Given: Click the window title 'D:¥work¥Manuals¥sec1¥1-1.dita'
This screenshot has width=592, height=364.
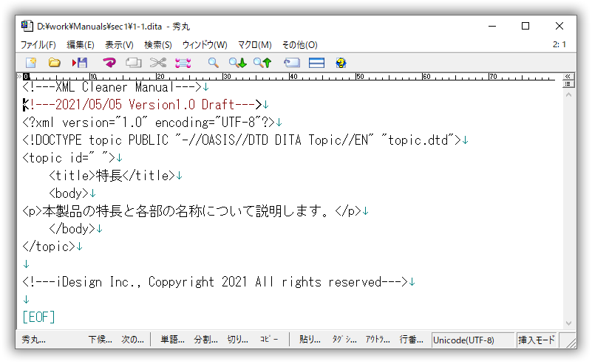Looking at the screenshot, I should pos(99,27).
